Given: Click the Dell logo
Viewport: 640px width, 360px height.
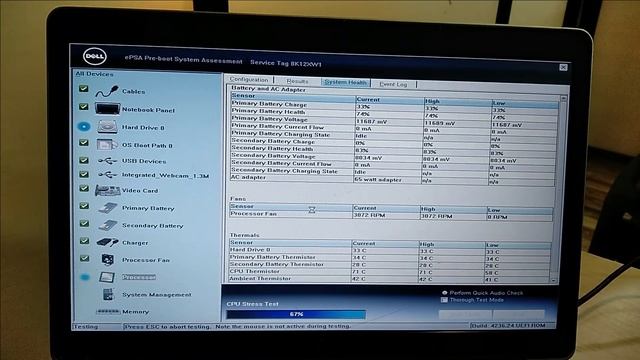Looking at the screenshot, I should 95,56.
